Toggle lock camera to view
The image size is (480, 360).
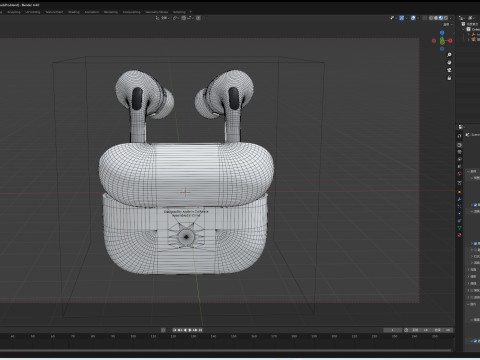449,78
